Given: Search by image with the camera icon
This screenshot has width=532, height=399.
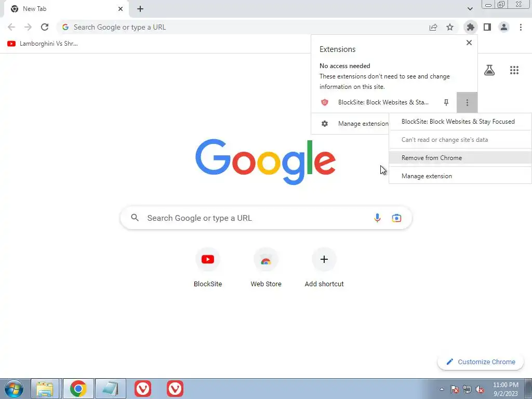Looking at the screenshot, I should (x=396, y=218).
